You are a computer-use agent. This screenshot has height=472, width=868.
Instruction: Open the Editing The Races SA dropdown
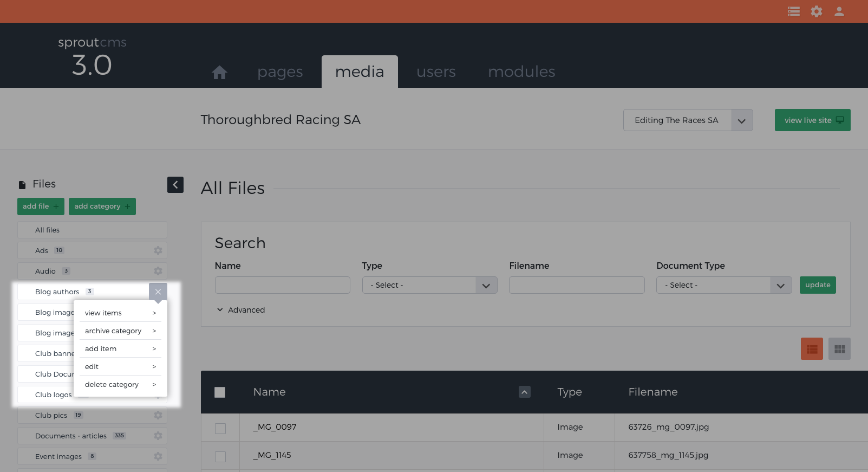pyautogui.click(x=688, y=120)
